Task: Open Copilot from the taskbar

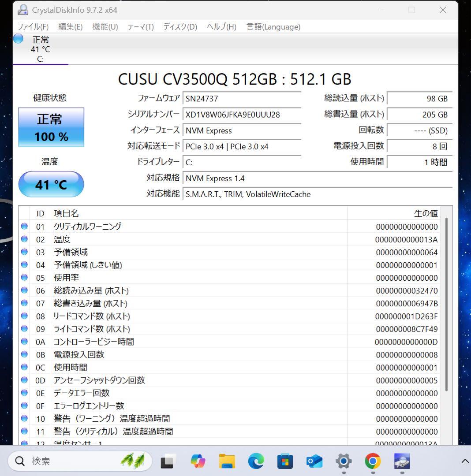Action: [x=198, y=461]
